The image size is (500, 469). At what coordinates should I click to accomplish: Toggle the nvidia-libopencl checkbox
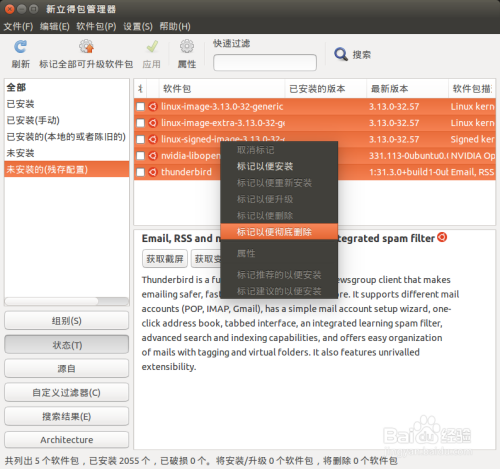(x=141, y=156)
